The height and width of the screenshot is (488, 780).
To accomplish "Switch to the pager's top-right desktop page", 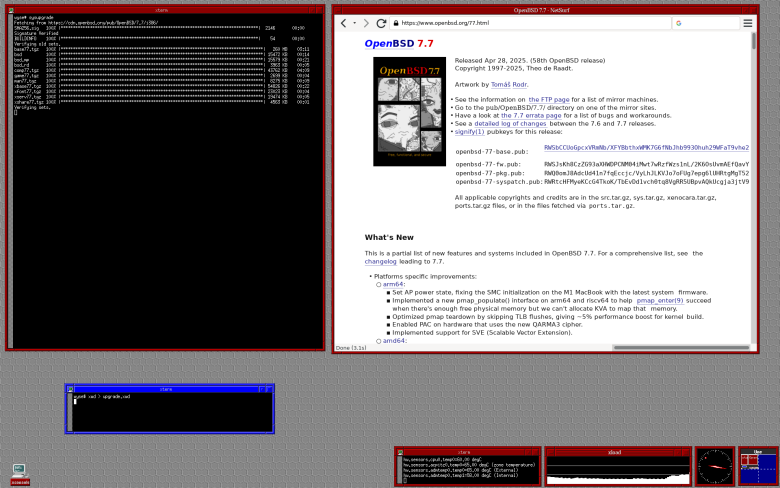I will click(x=767, y=462).
